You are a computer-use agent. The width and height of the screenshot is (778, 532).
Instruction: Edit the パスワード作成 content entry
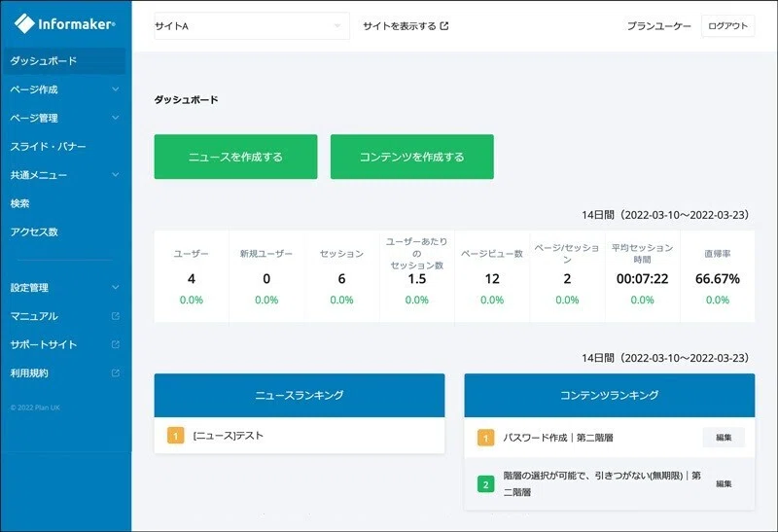(724, 438)
